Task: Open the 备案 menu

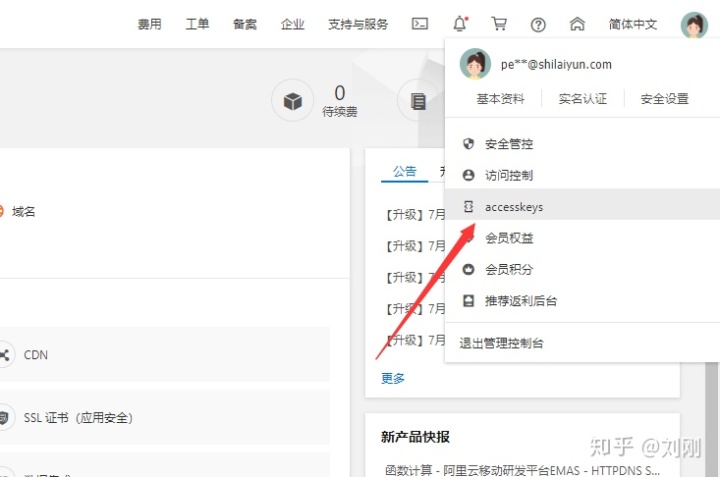Action: [245, 24]
